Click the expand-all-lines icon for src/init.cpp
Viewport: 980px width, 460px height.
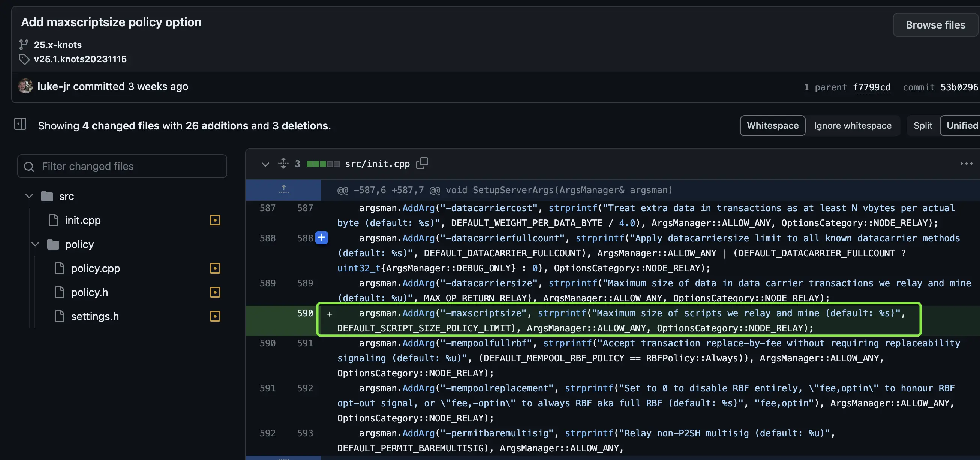pyautogui.click(x=283, y=163)
